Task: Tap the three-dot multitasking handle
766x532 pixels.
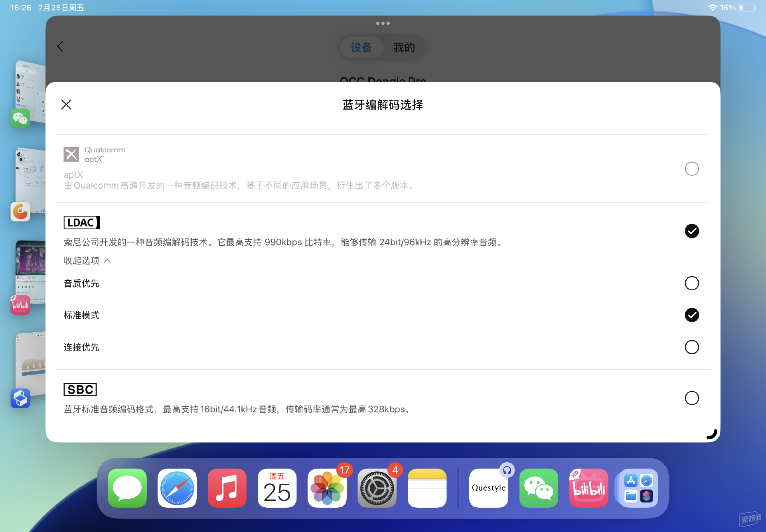Action: 383,24
